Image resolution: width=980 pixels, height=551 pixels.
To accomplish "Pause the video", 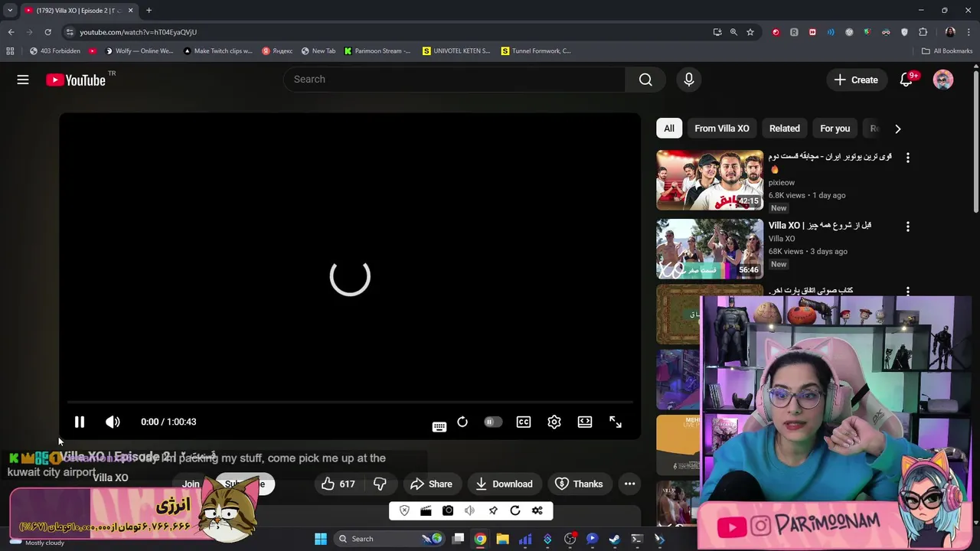I will click(79, 422).
